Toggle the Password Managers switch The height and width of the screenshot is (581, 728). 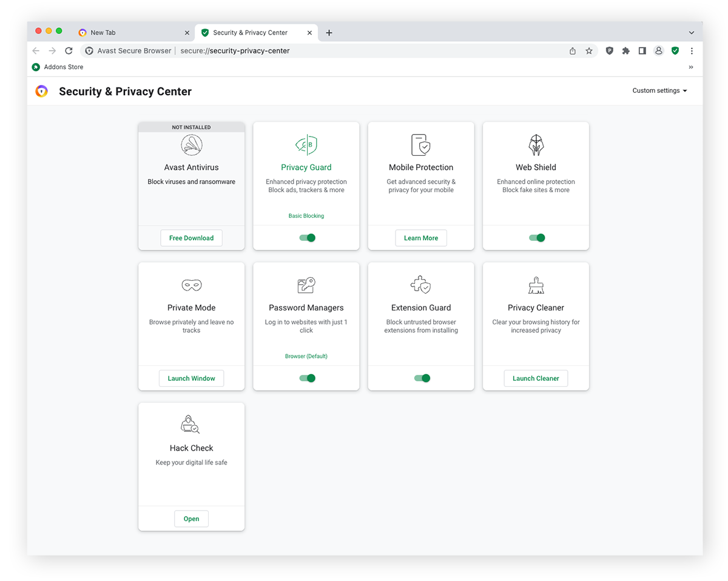[308, 378]
